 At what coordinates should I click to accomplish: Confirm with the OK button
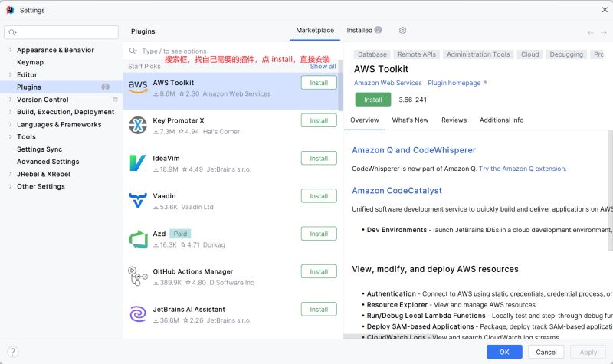coord(504,352)
